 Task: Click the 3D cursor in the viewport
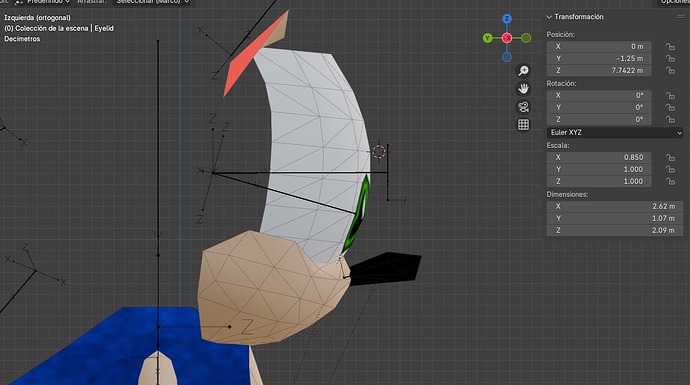(379, 152)
